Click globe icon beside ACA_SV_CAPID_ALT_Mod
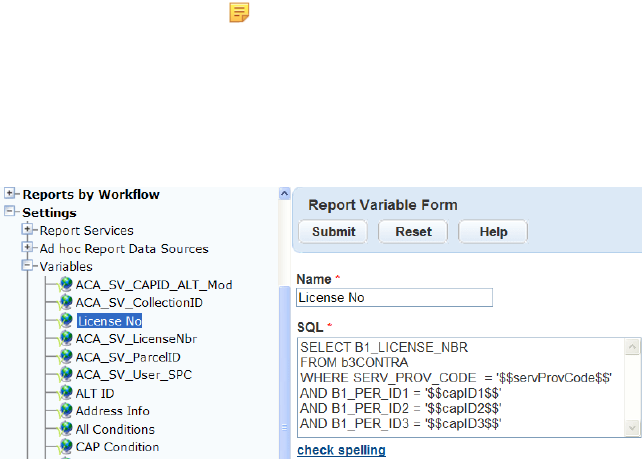Viewport: 642px width, 459px height. coord(66,284)
